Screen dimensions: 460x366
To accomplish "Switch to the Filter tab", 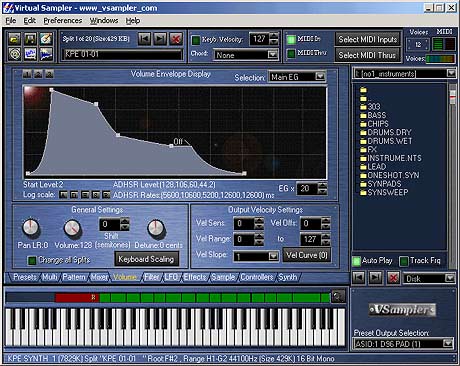I will [x=152, y=277].
